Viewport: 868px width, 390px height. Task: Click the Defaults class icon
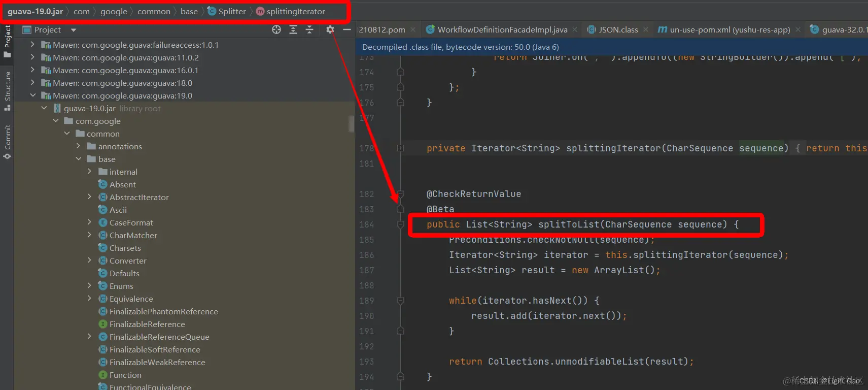click(102, 273)
